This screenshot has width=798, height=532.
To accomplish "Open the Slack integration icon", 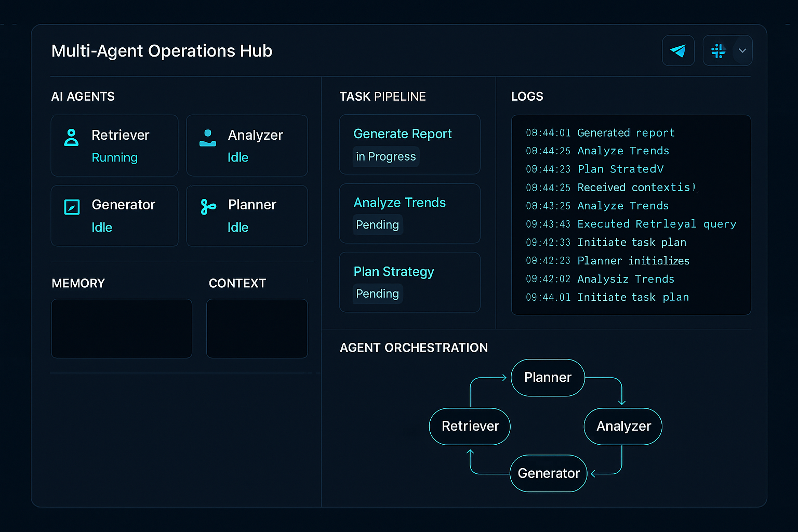I will click(718, 50).
